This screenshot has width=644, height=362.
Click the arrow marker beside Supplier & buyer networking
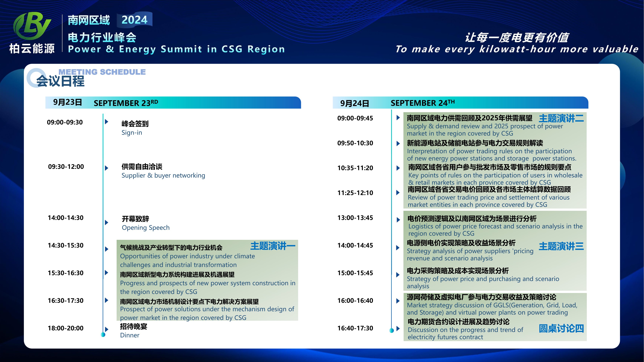pyautogui.click(x=106, y=168)
